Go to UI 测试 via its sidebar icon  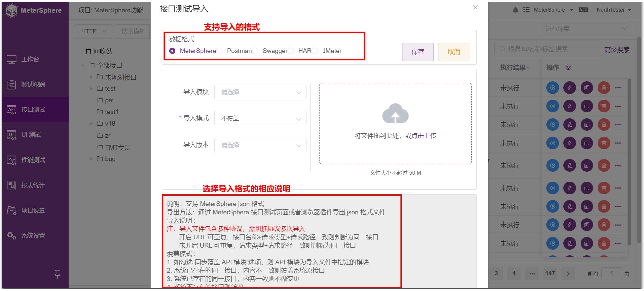click(12, 135)
